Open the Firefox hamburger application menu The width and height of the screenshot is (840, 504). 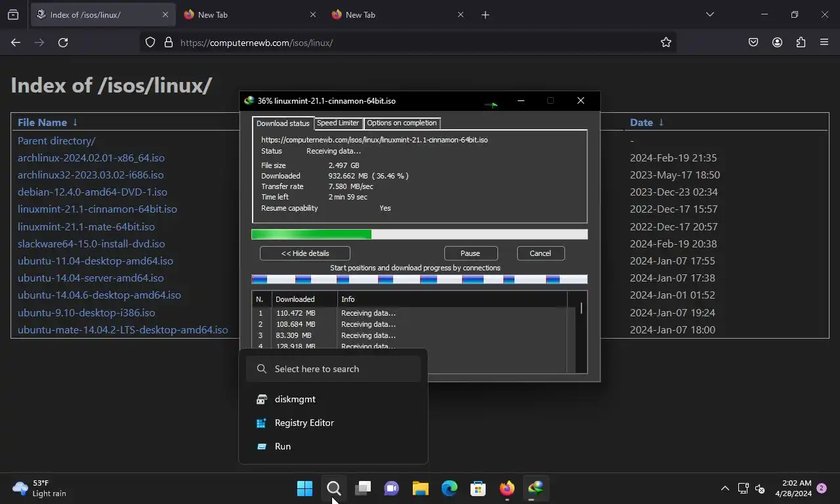point(824,43)
